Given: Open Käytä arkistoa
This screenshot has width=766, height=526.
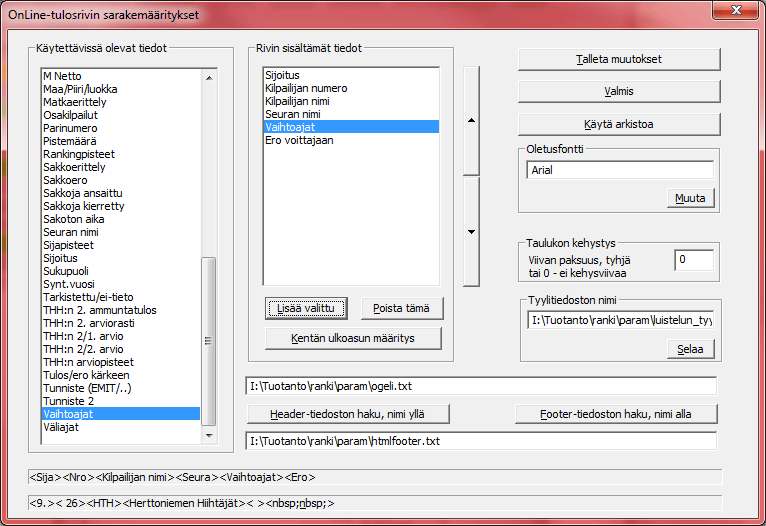Looking at the screenshot, I should [619, 124].
